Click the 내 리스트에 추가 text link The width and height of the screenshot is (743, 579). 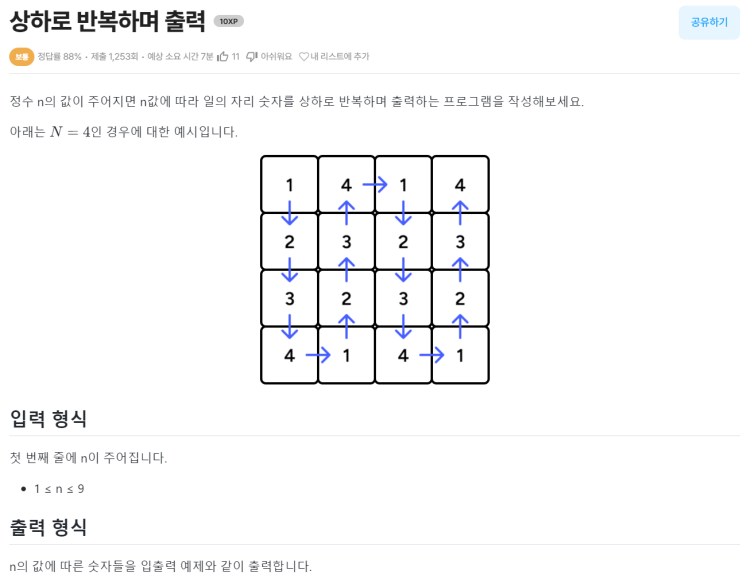340,57
